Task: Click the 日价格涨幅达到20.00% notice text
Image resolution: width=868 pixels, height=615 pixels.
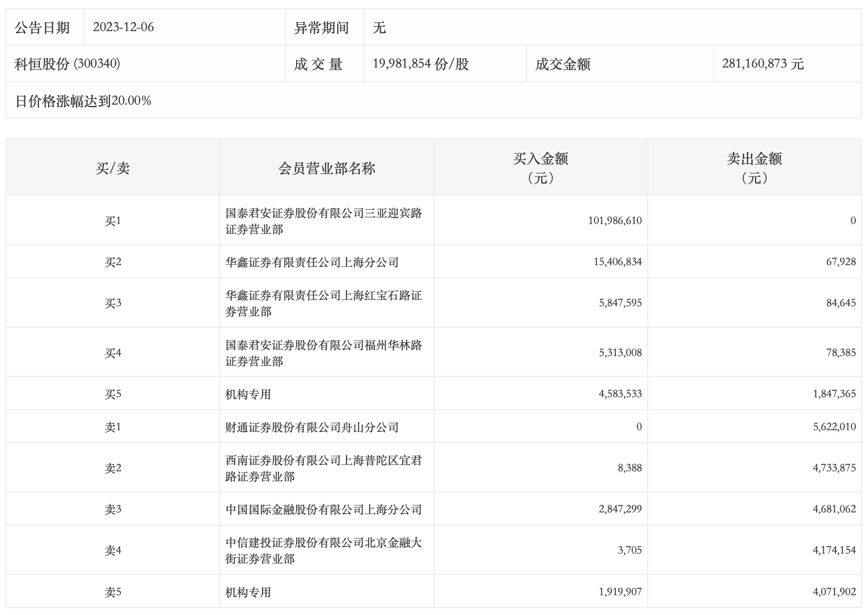Action: 83,101
